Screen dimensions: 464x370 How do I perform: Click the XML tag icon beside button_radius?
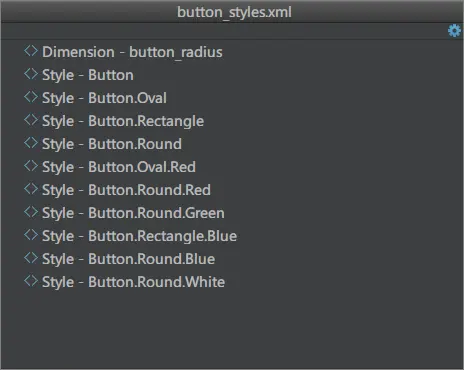(31, 51)
